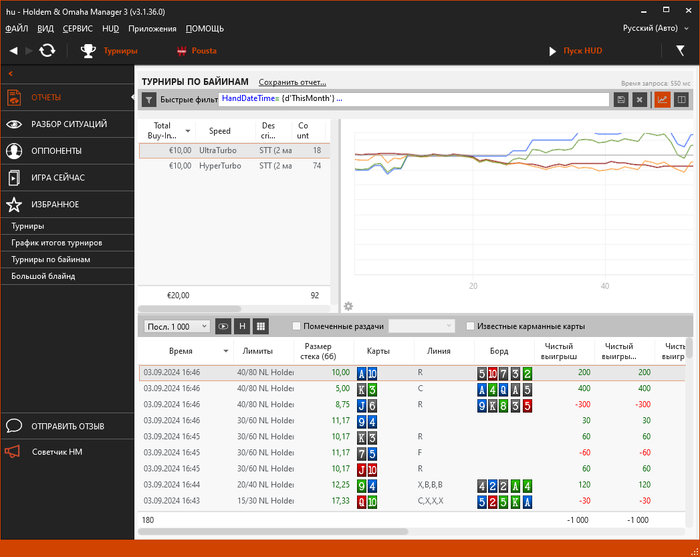Click the quick filter HandDateTime input field
The image size is (700, 557).
pos(413,100)
